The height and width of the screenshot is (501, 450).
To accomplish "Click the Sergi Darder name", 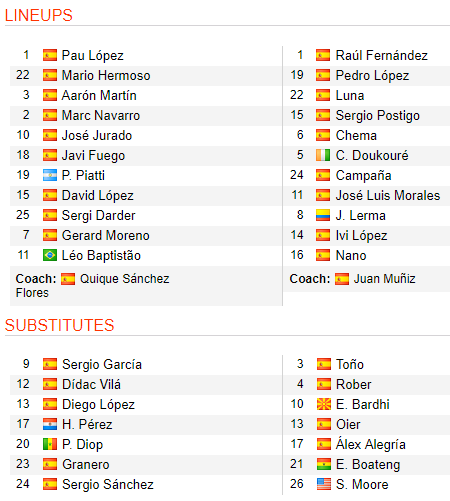I will click(99, 216).
